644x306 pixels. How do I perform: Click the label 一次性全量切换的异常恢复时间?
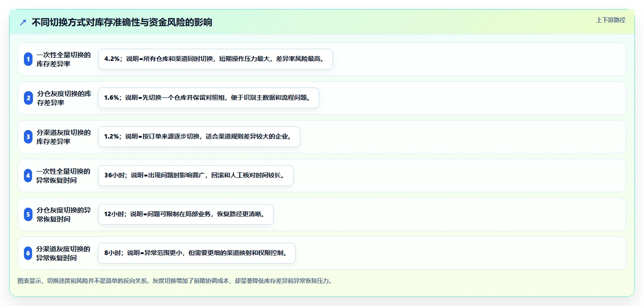(x=64, y=176)
